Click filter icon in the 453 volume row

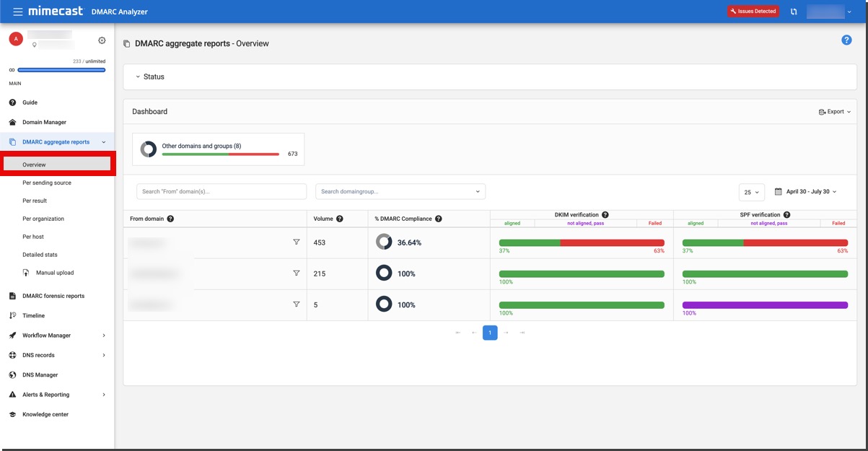pyautogui.click(x=296, y=242)
